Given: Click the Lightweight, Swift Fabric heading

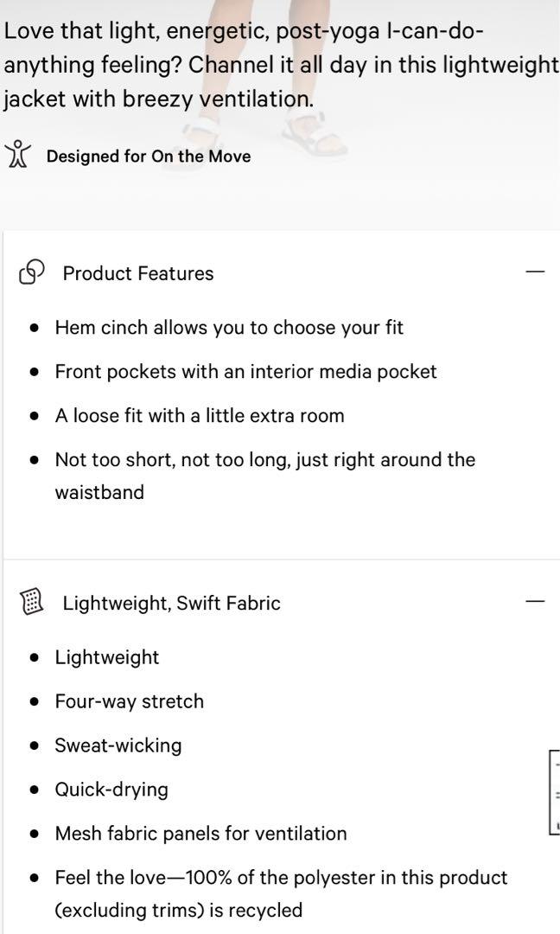Looking at the screenshot, I should pos(171,603).
